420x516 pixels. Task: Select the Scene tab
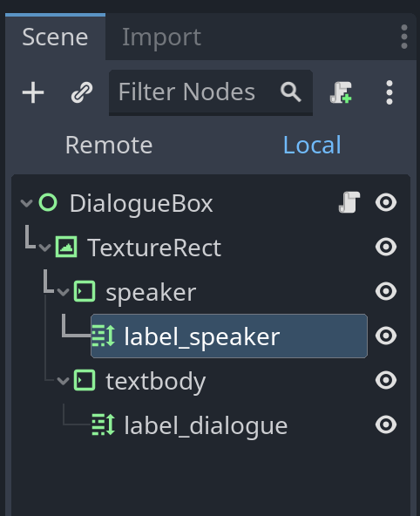coord(55,37)
